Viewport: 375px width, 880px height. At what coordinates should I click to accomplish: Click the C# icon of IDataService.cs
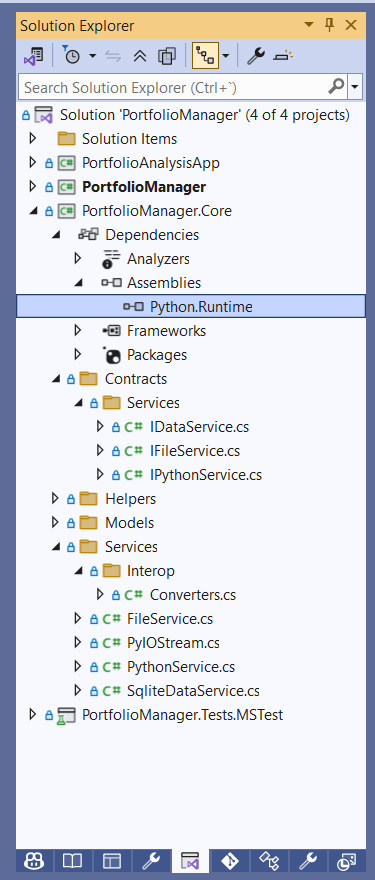tap(133, 427)
